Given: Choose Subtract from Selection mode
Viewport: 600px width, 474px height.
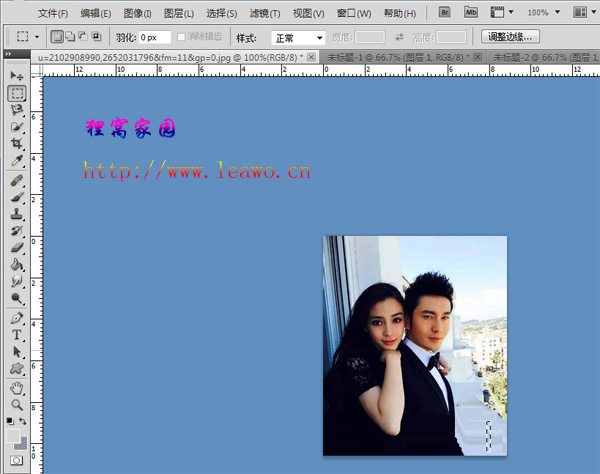Looking at the screenshot, I should coord(83,36).
